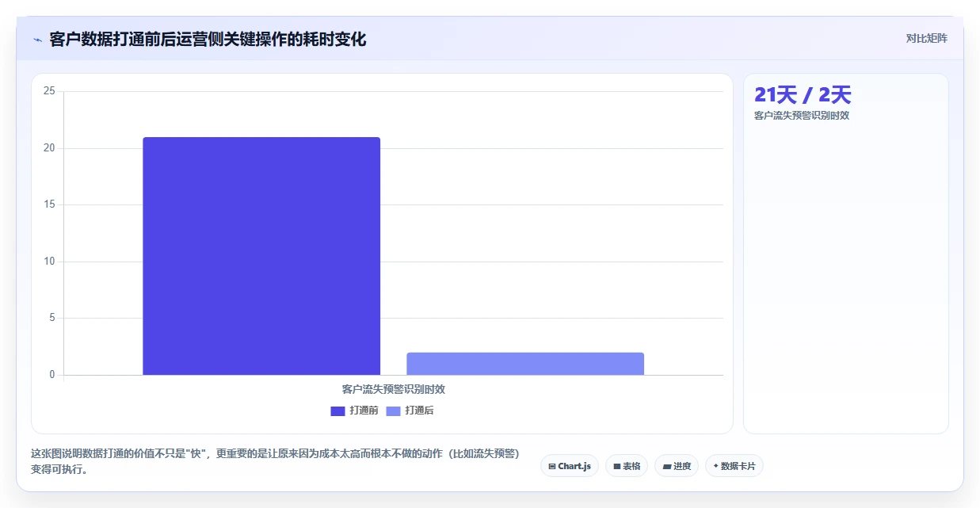Click the 21天 / 2天 metric value
The height and width of the screenshot is (508, 980).
point(803,95)
